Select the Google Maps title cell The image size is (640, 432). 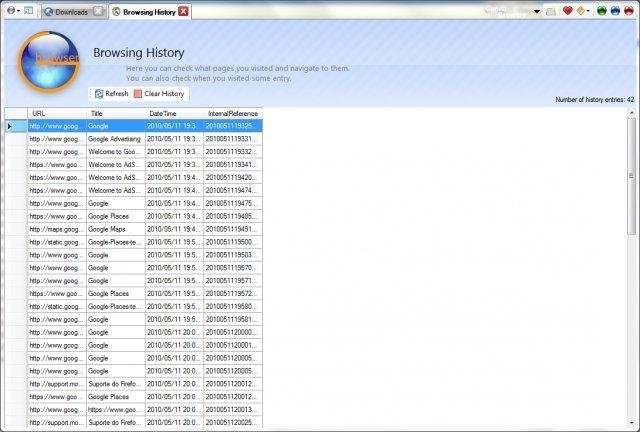click(x=116, y=229)
